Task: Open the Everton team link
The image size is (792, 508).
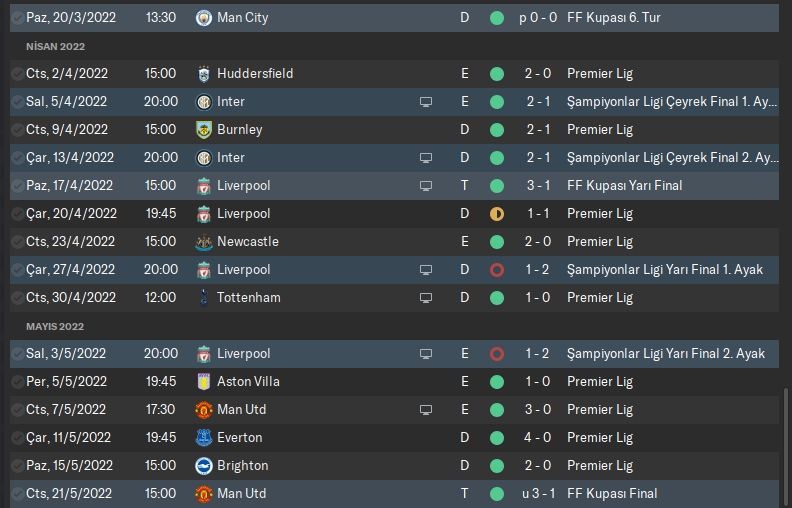Action: pos(240,438)
